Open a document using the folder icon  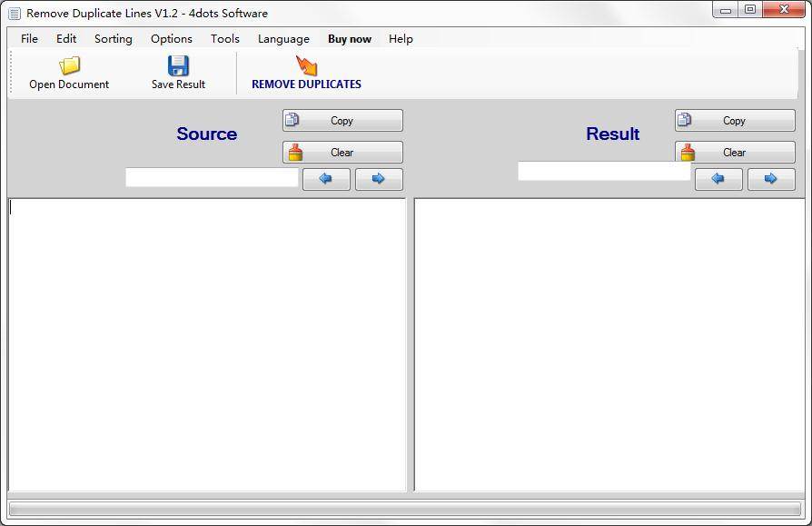[69, 64]
